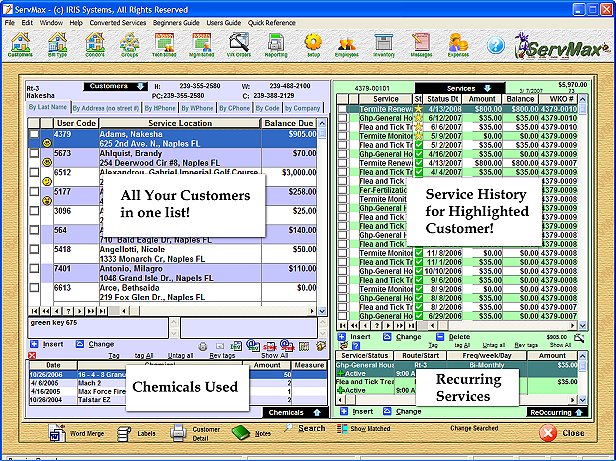Tick checkbox for Termite Monitor service dated 5/9/2007
The image size is (616, 461).
(x=343, y=136)
